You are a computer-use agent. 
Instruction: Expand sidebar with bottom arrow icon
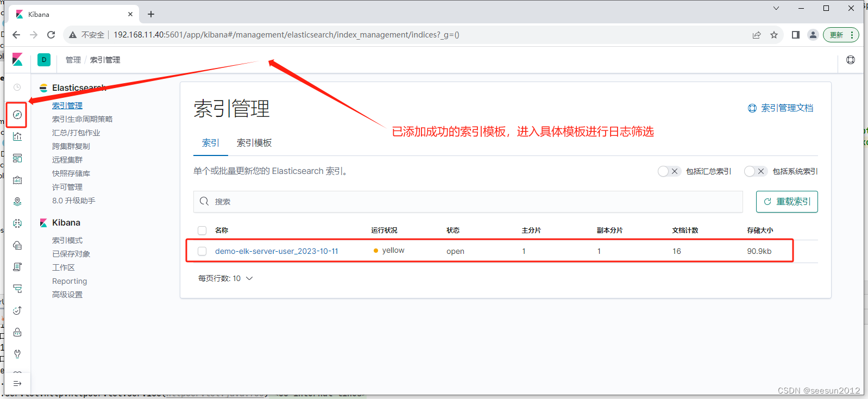[x=17, y=383]
